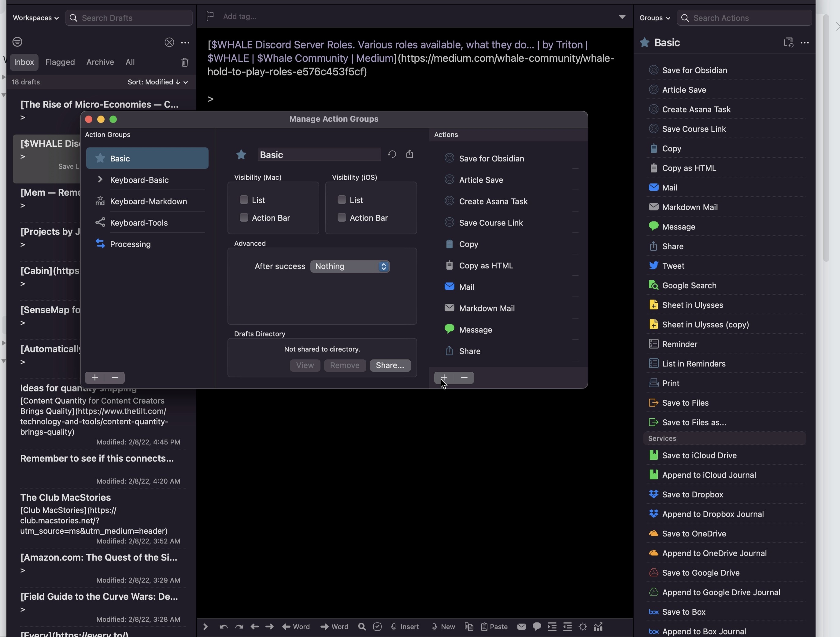This screenshot has height=637, width=840.
Task: Expand the action bar chevron at bottom left
Action: 205,627
